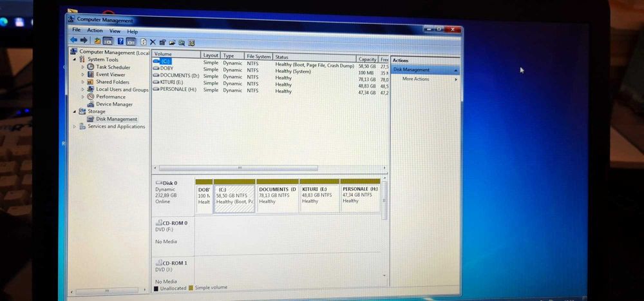Click the Up one level folder icon
The height and width of the screenshot is (301, 644).
97,41
